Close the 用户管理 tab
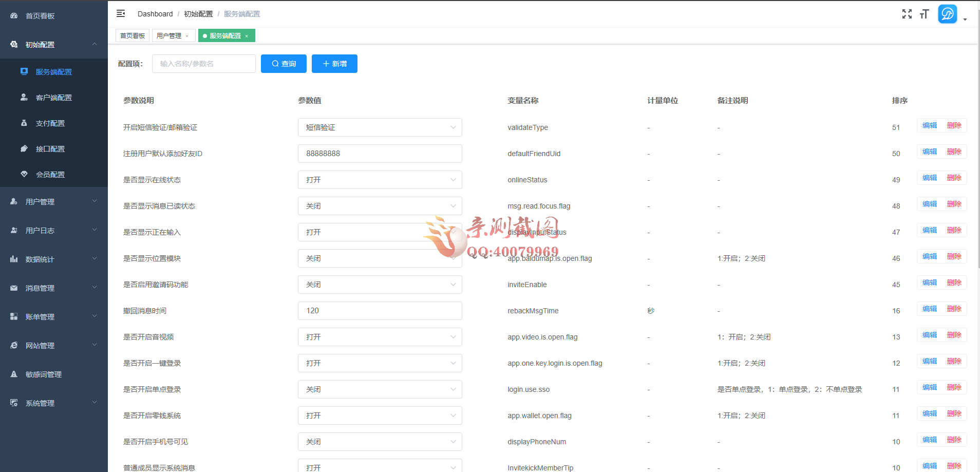 point(187,36)
